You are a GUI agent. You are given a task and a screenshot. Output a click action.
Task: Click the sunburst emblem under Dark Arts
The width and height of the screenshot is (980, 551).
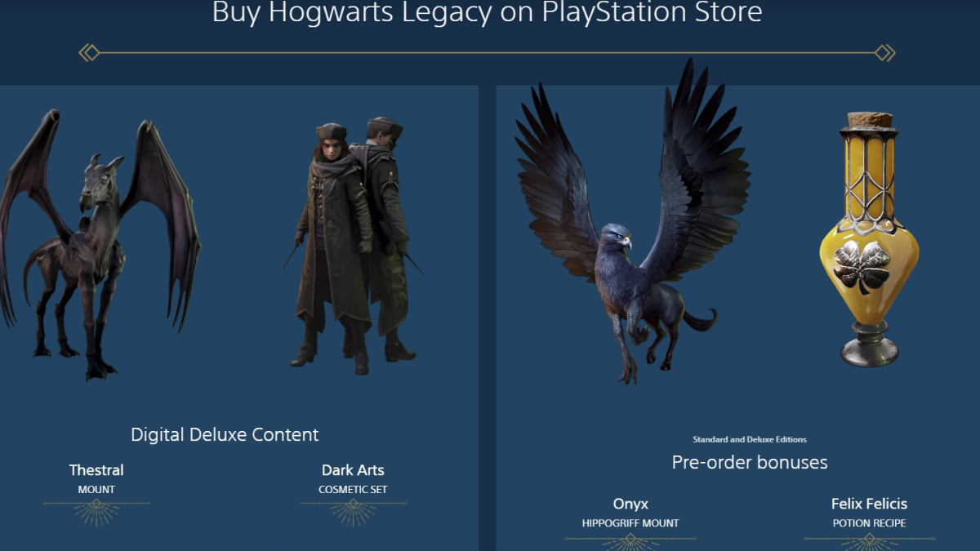pos(353,512)
